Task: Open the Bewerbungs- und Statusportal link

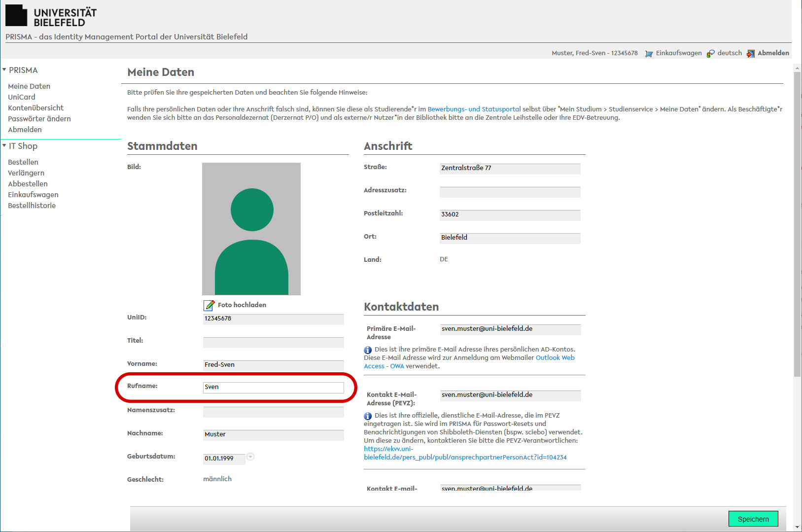Action: 474,109
